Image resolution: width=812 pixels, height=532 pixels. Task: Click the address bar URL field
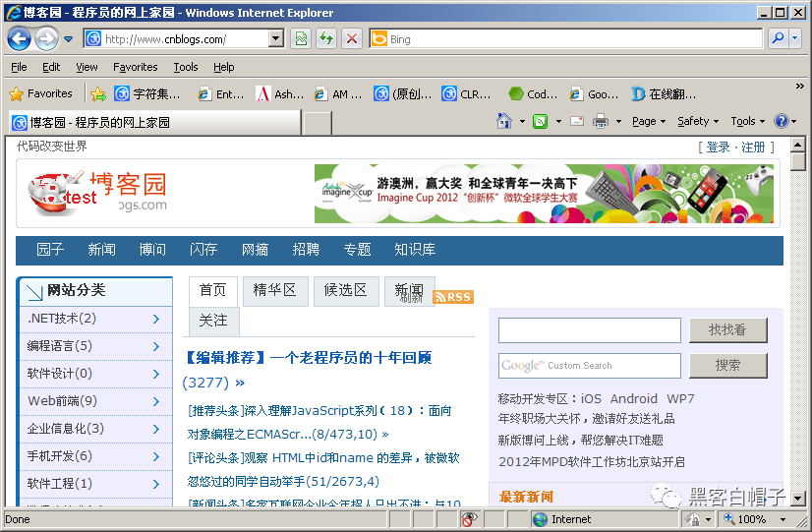pos(176,39)
